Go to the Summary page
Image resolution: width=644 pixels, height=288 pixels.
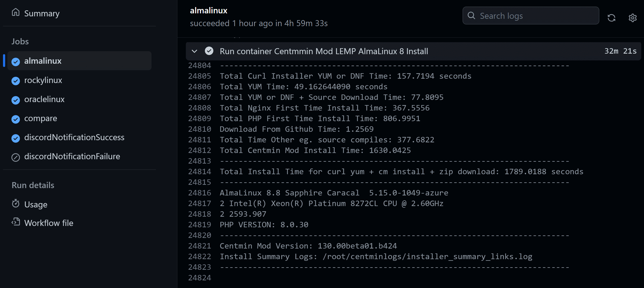tap(42, 13)
